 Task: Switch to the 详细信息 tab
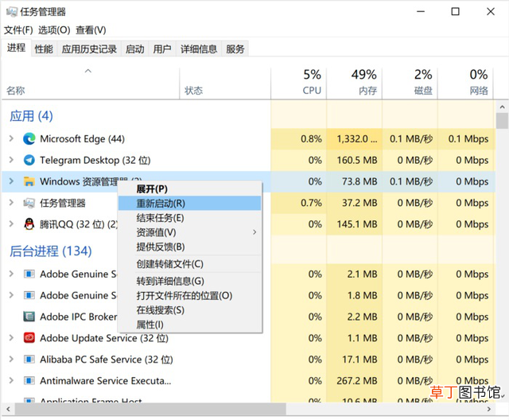point(199,49)
